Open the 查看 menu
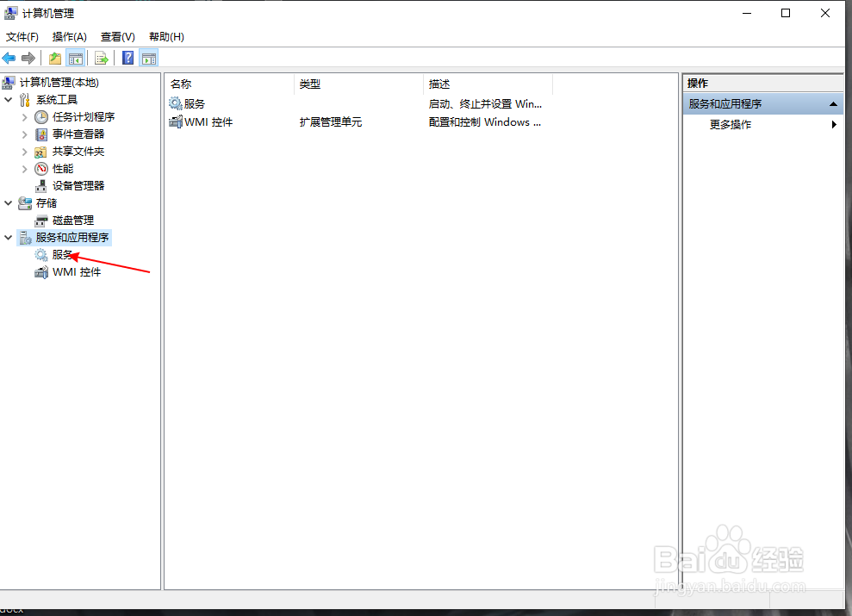This screenshot has width=852, height=616. point(117,36)
